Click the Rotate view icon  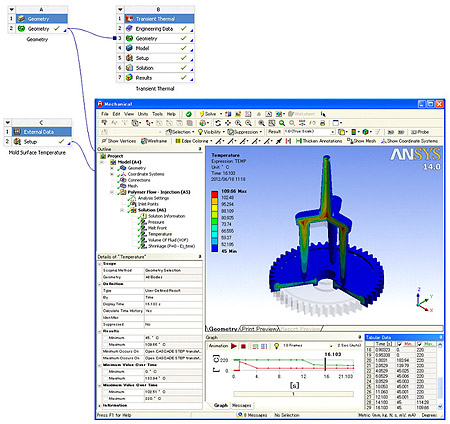218,123
